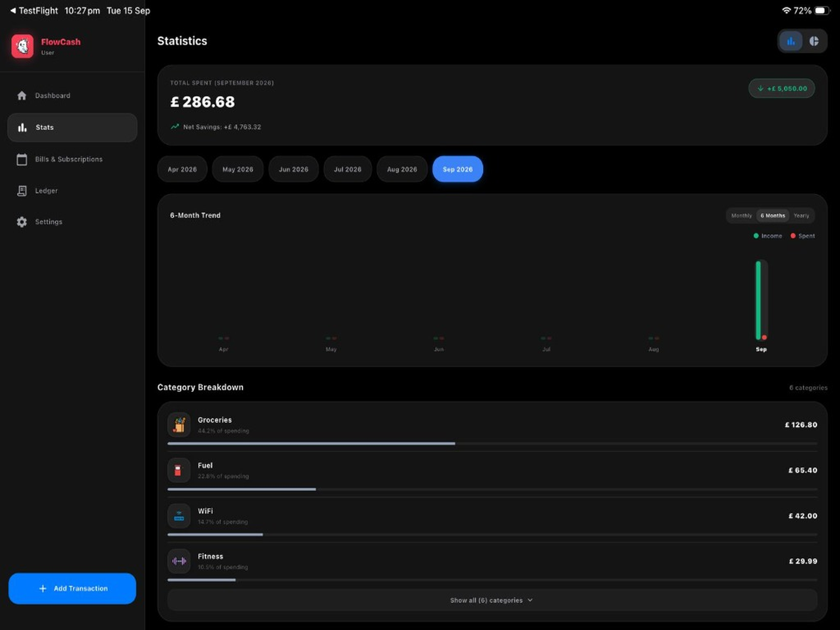Screen dimensions: 840x630
Task: Click the Bills & Subscriptions calendar icon
Action: click(22, 159)
